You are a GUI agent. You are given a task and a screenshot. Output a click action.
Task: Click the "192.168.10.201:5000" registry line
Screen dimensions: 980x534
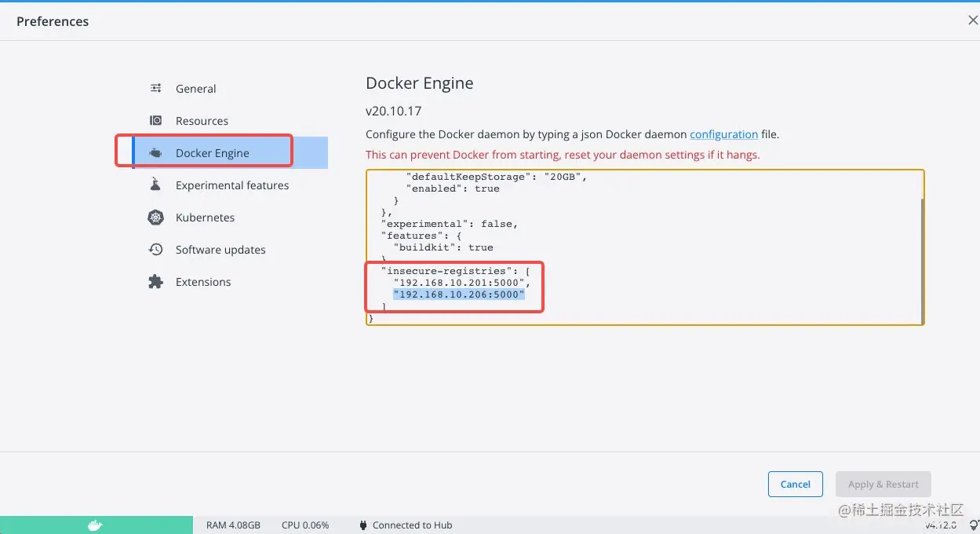[461, 283]
